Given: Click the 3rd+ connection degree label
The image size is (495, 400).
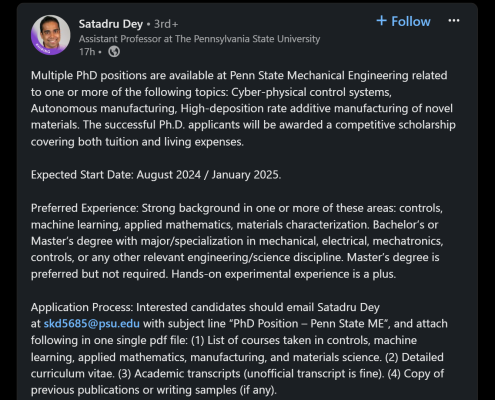Looking at the screenshot, I should [x=166, y=24].
